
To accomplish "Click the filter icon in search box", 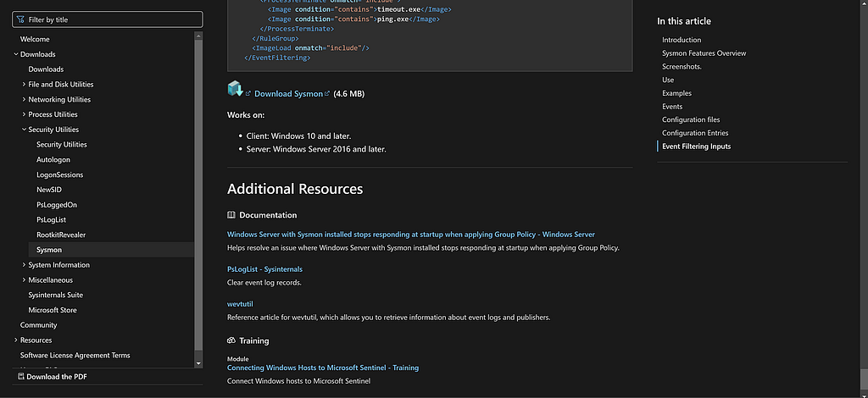I will coord(21,19).
